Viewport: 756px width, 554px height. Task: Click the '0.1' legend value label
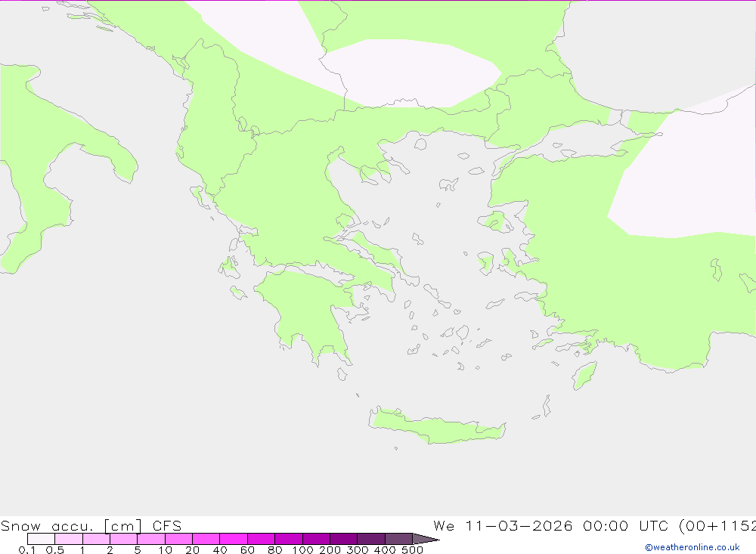pos(27,550)
